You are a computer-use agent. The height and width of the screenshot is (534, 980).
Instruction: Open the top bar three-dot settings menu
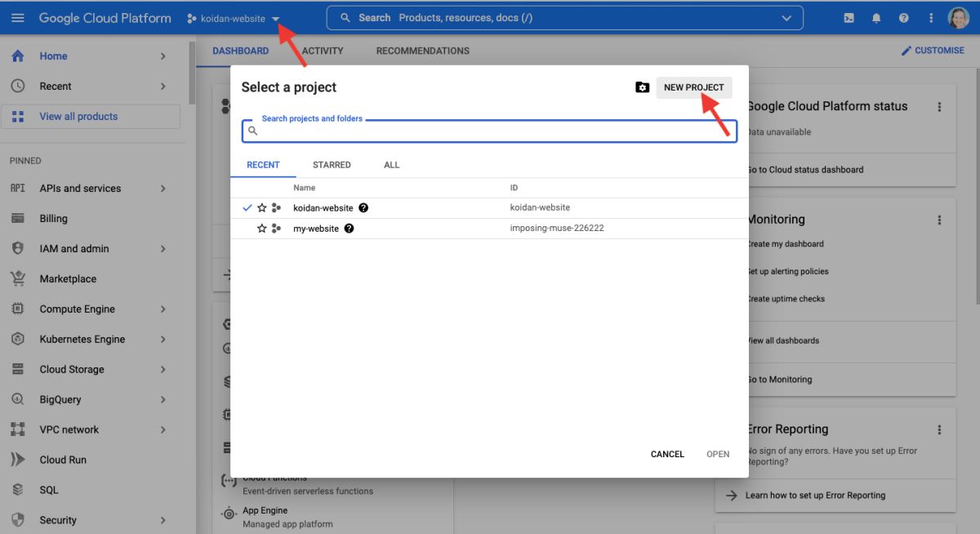pyautogui.click(x=931, y=18)
